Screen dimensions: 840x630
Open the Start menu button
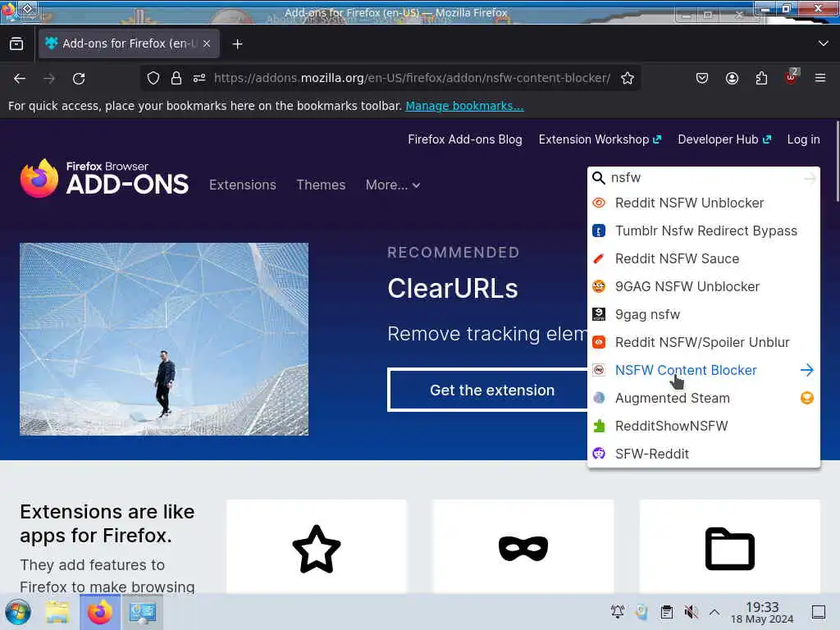pos(18,612)
